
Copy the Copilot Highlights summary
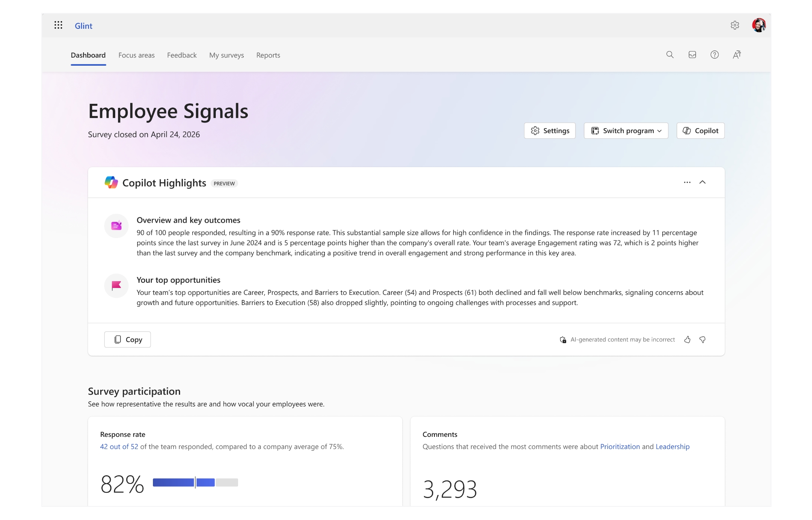coord(127,340)
